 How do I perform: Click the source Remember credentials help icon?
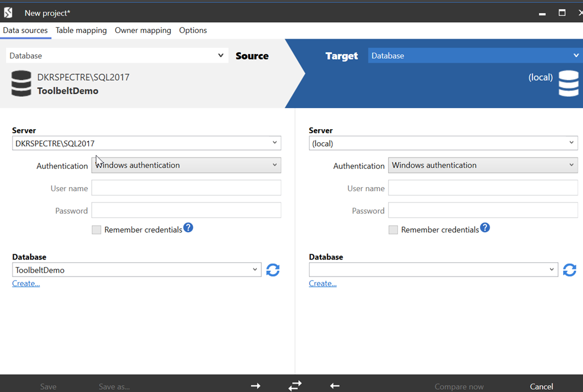(188, 228)
